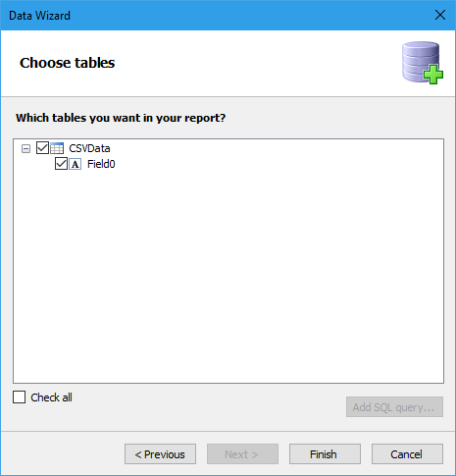
Task: Uncheck the CSVData table checkbox
Action: [42, 148]
